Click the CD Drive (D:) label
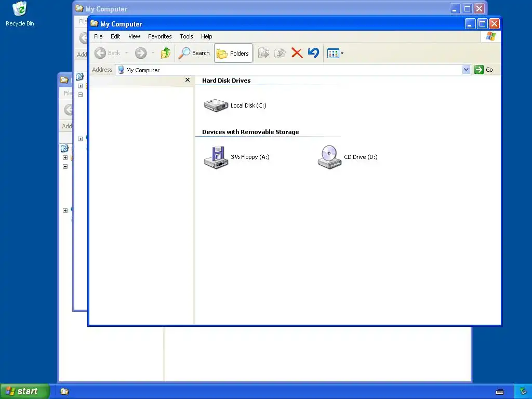532x399 pixels. 361,157
